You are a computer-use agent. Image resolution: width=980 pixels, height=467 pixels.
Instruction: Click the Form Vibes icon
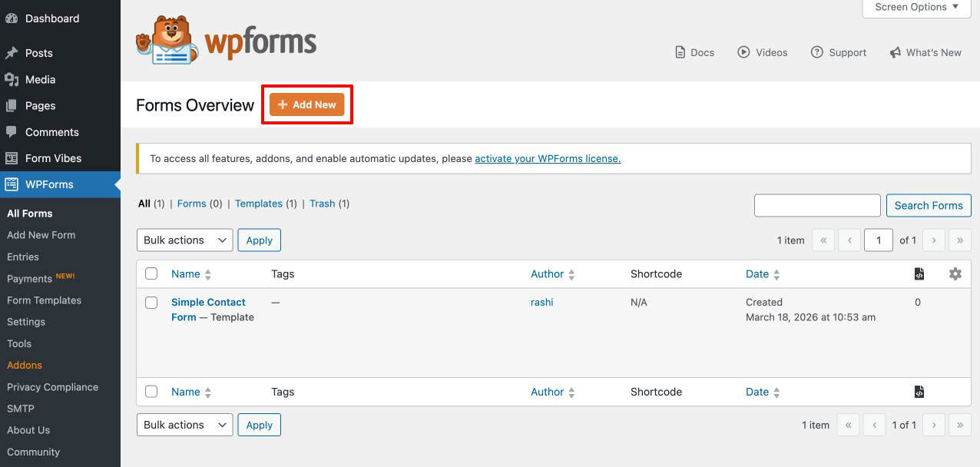click(x=12, y=158)
